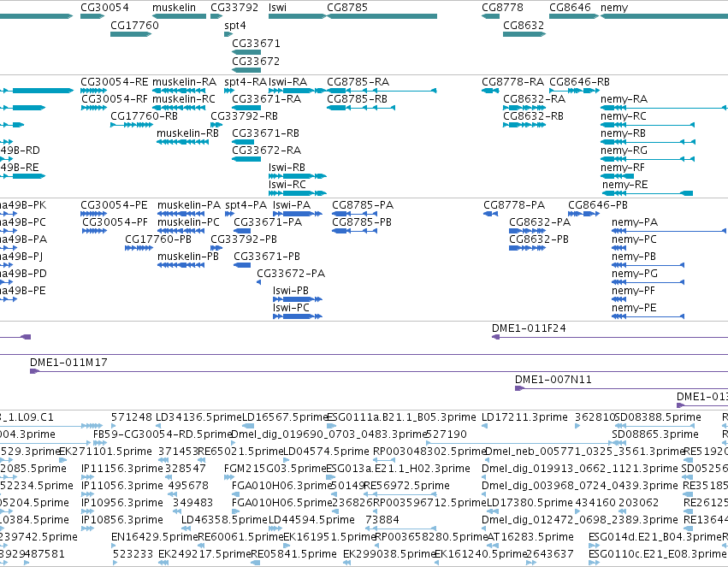Click transcript nemy-RE
The width and height of the screenshot is (728, 567).
(x=625, y=184)
